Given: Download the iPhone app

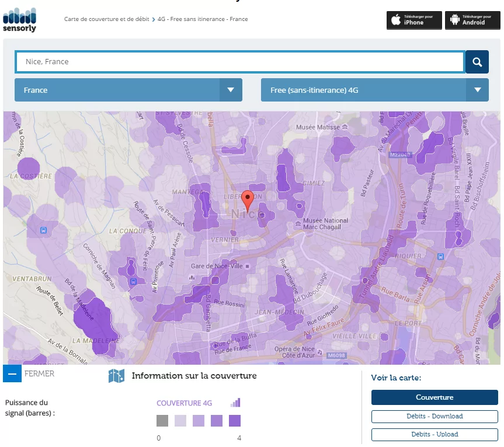Looking at the screenshot, I should (x=414, y=20).
